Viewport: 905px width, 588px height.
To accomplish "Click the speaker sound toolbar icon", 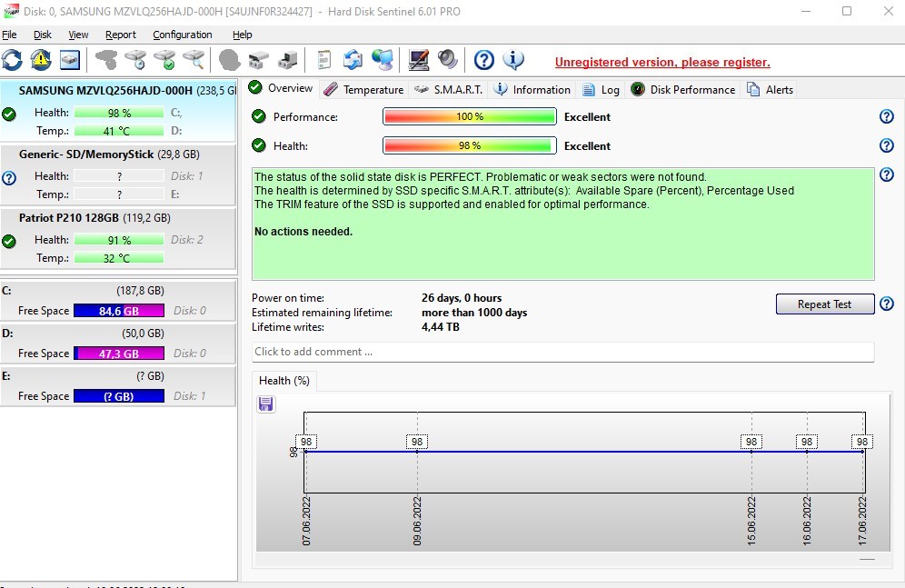I will [447, 60].
